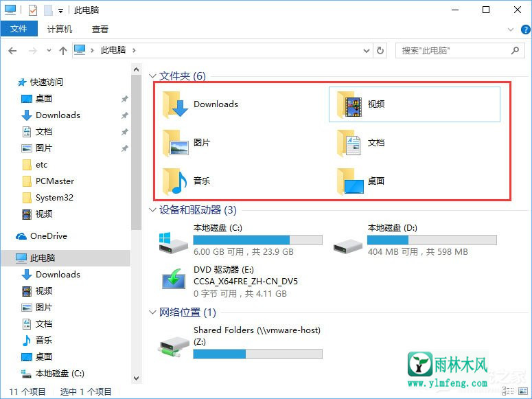Switch to large icons view in status bar
The height and width of the screenshot is (399, 532).
523,391
